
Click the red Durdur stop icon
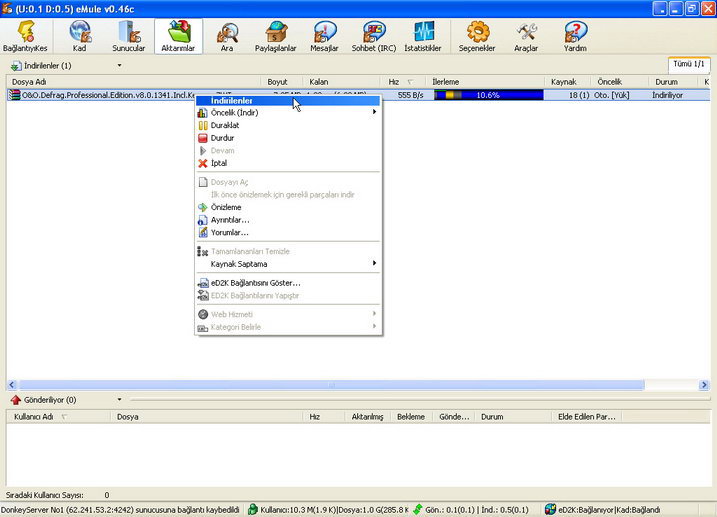click(203, 138)
